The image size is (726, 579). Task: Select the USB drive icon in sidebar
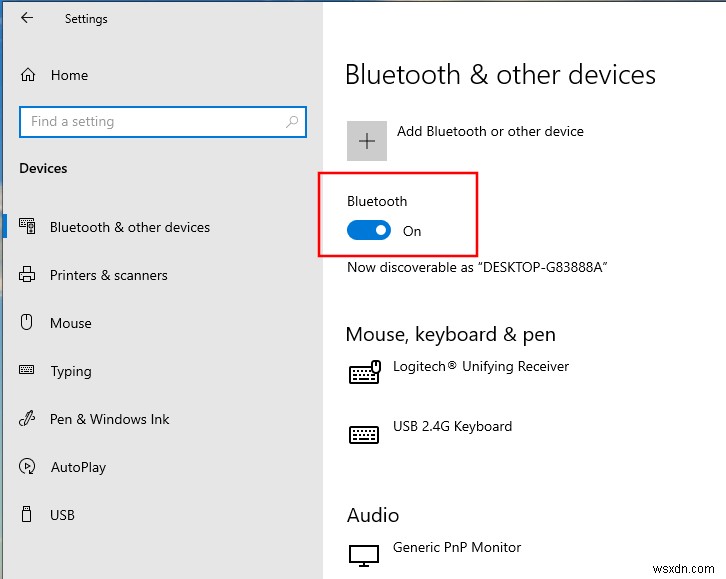27,514
